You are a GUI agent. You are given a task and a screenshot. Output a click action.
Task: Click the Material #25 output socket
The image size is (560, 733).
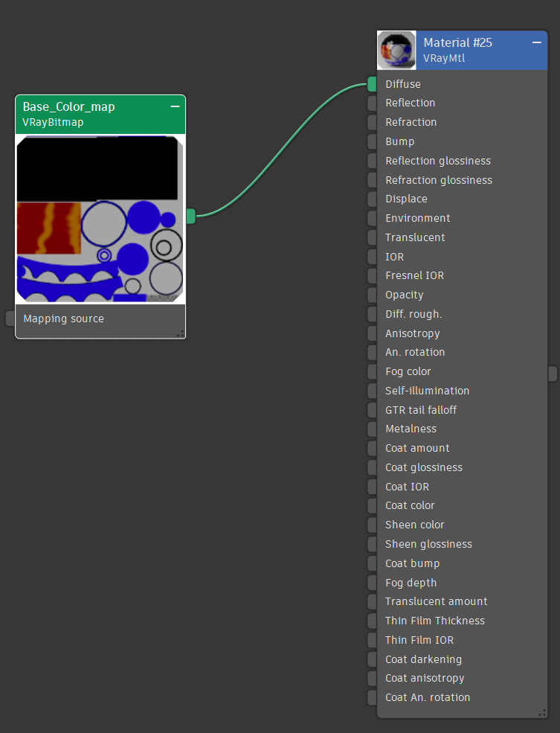[552, 374]
